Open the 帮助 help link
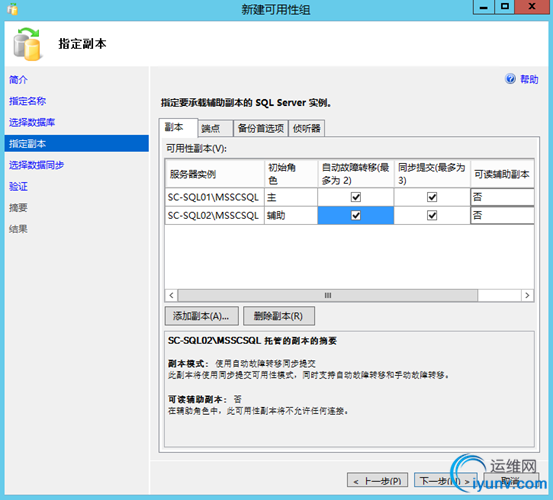This screenshot has width=553, height=500. click(x=529, y=79)
